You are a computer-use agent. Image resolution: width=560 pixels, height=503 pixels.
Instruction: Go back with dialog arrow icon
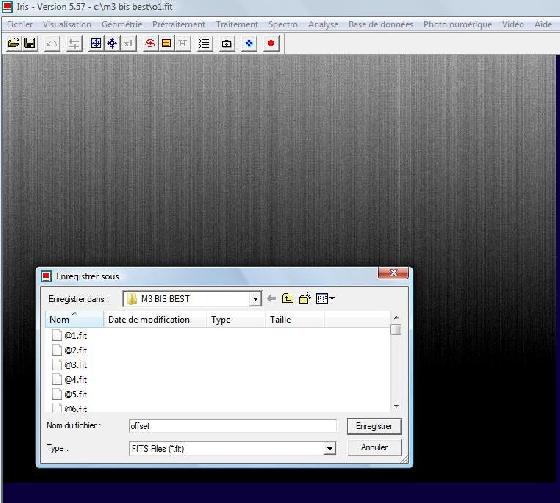pos(271,298)
